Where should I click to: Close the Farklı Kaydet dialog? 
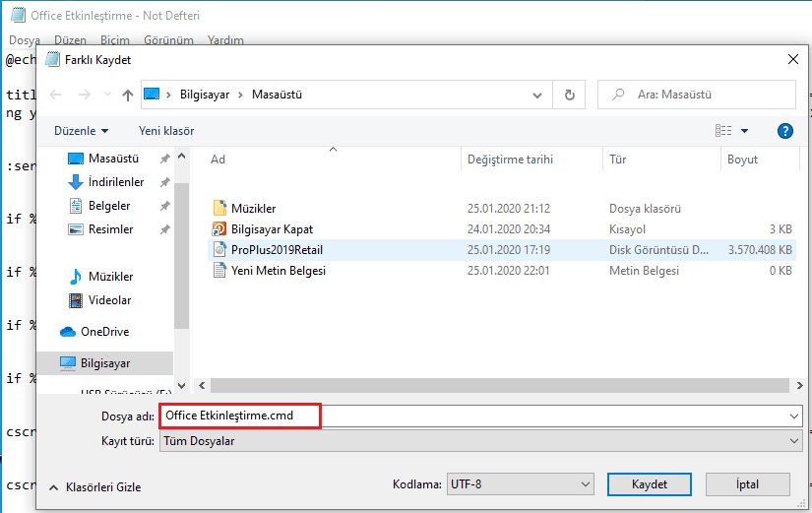click(793, 60)
